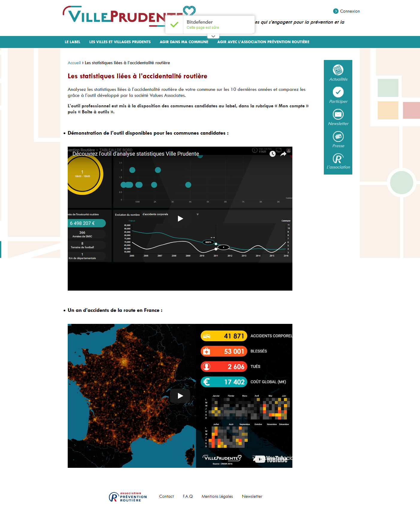The image size is (420, 514).
Task: Click the '6 498 207 €' value in video
Action: click(82, 223)
